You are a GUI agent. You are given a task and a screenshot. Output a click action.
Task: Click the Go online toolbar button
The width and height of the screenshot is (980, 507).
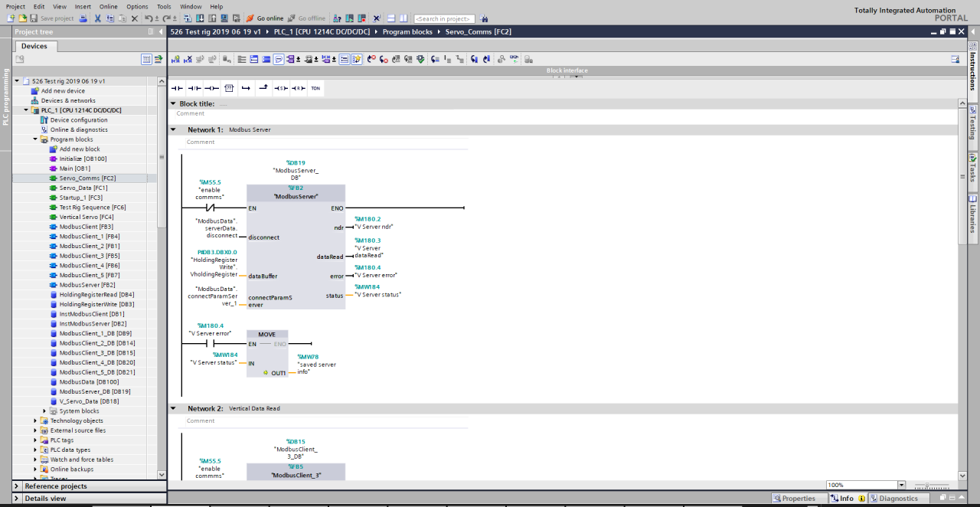(x=265, y=18)
